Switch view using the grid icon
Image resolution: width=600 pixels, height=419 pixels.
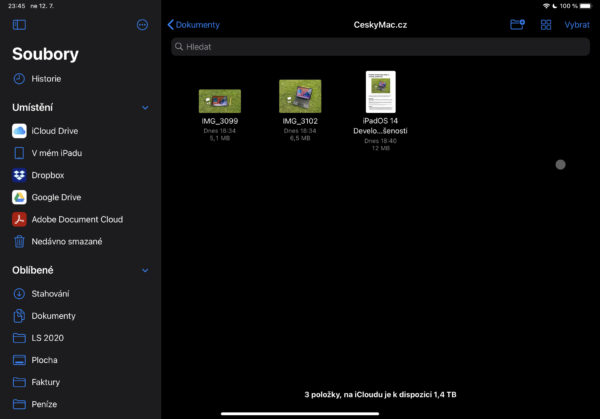click(x=546, y=24)
